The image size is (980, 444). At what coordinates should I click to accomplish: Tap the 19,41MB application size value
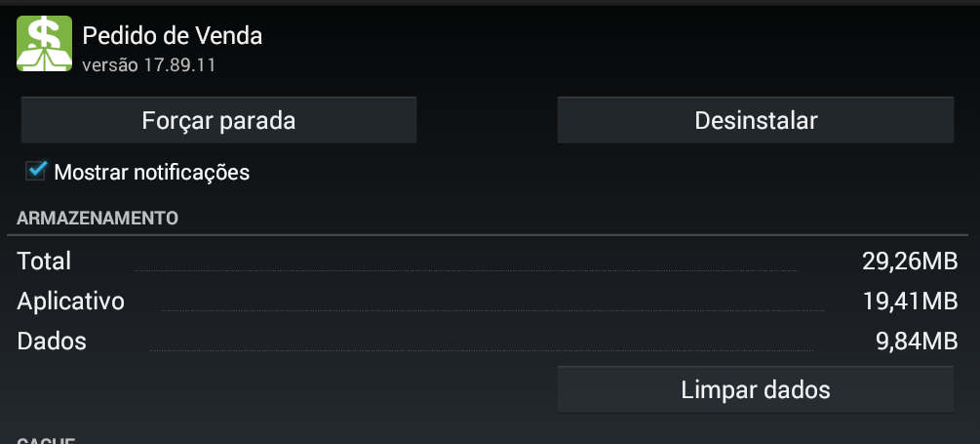(909, 301)
